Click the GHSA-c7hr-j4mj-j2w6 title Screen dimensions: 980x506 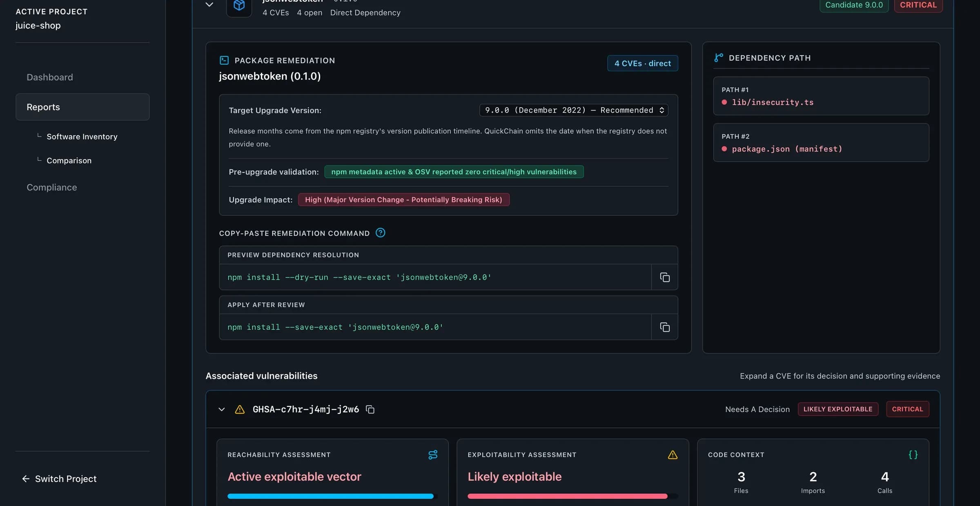(306, 409)
